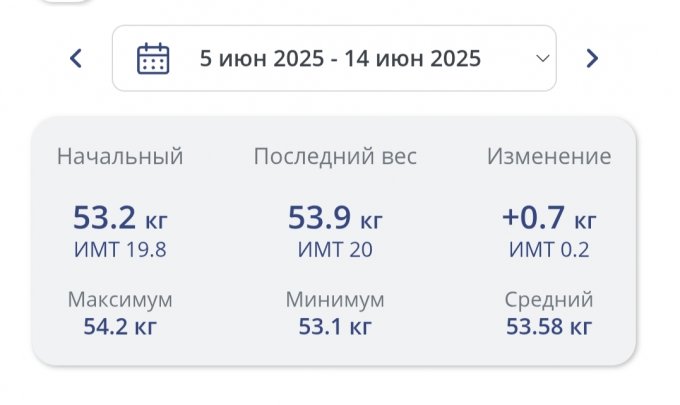Click the ИМТ 20 value
The width and height of the screenshot is (680, 405).
point(335,249)
